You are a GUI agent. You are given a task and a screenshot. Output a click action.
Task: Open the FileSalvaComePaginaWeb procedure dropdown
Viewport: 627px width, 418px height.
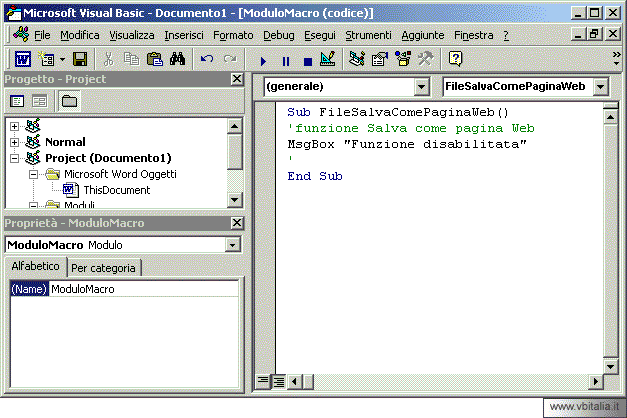[600, 86]
